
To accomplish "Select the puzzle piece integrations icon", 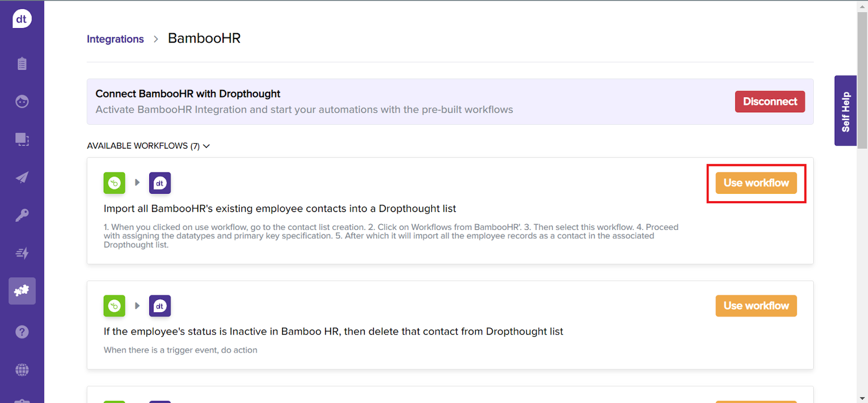I will tap(22, 291).
